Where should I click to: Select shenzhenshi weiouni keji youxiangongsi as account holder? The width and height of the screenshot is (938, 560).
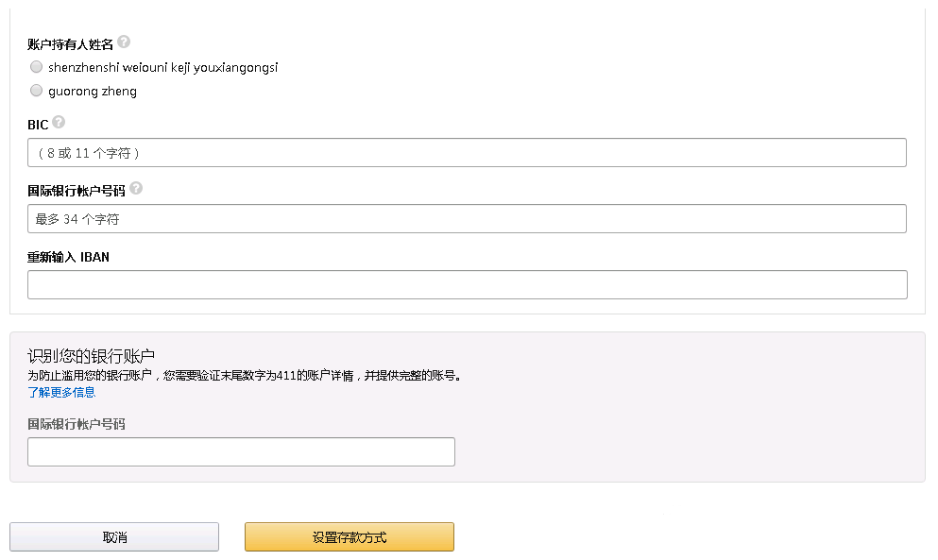click(x=36, y=66)
